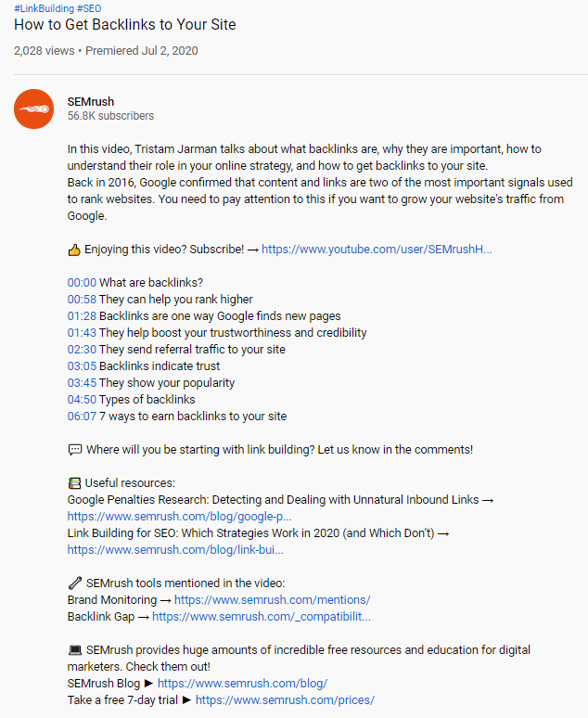Go to timestamp 02:30 referral traffic
Viewport: 588px width, 718px height.
(x=82, y=350)
